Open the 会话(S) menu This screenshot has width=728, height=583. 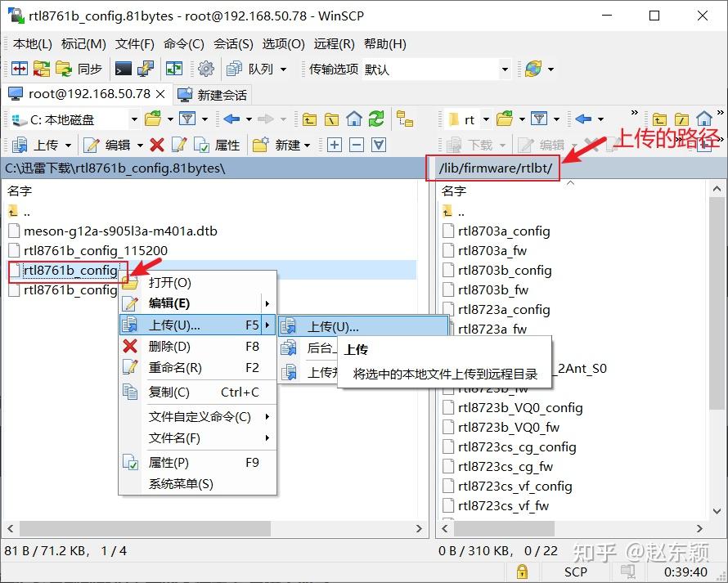coord(233,44)
